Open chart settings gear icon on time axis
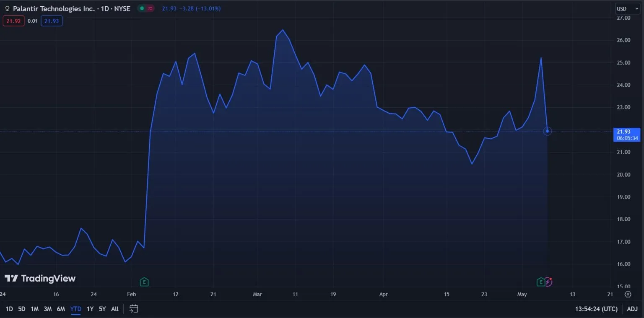644x318 pixels. (x=628, y=294)
